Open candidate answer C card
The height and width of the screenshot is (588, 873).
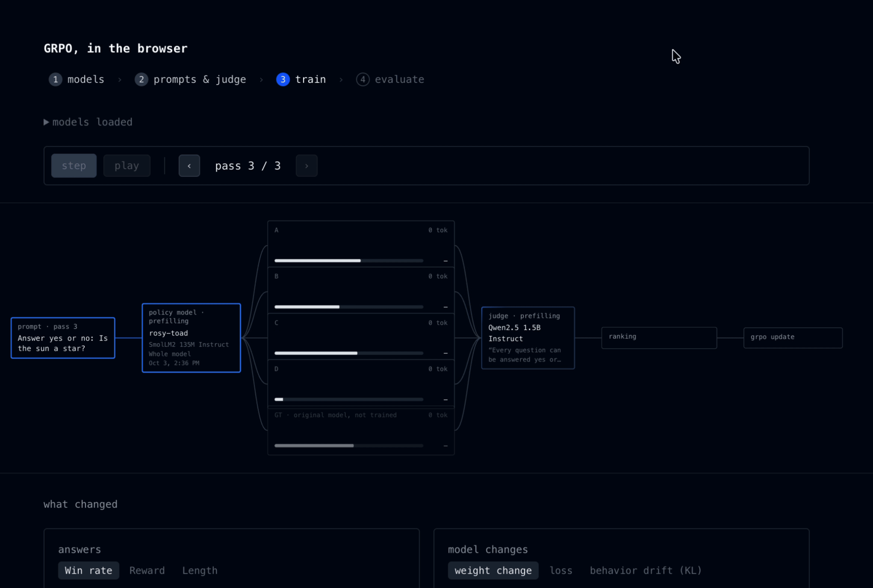361,337
